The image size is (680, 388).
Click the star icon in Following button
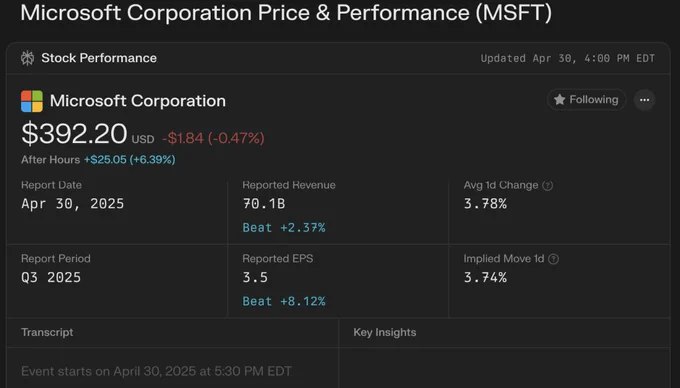click(x=559, y=100)
